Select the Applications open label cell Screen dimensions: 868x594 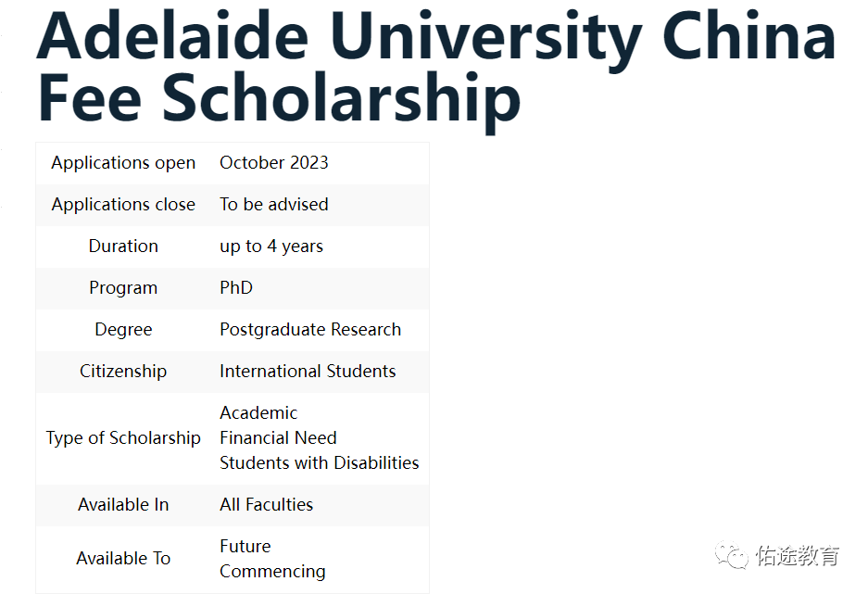pos(123,163)
